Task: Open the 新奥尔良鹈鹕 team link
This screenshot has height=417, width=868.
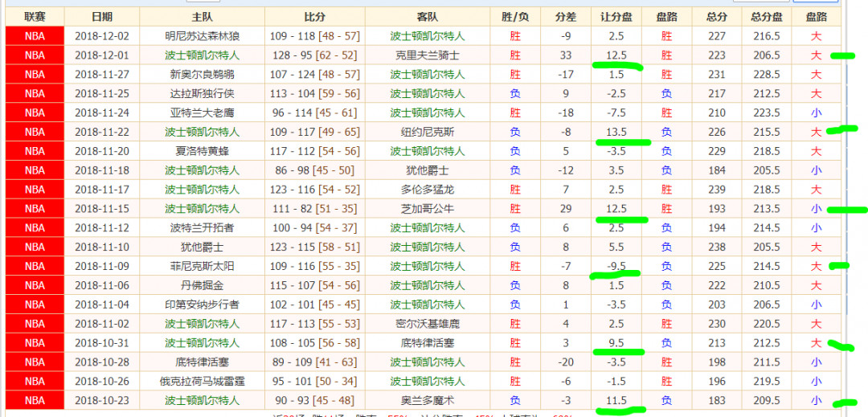Action: [x=202, y=75]
